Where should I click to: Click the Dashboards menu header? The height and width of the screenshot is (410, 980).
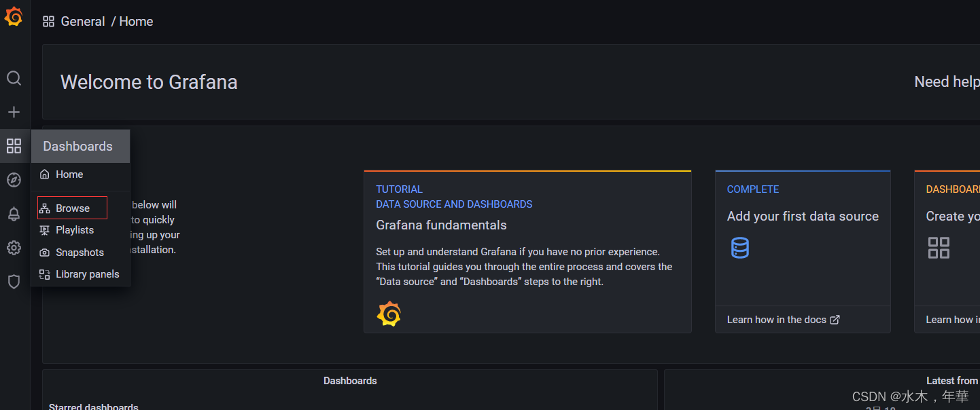[80, 146]
